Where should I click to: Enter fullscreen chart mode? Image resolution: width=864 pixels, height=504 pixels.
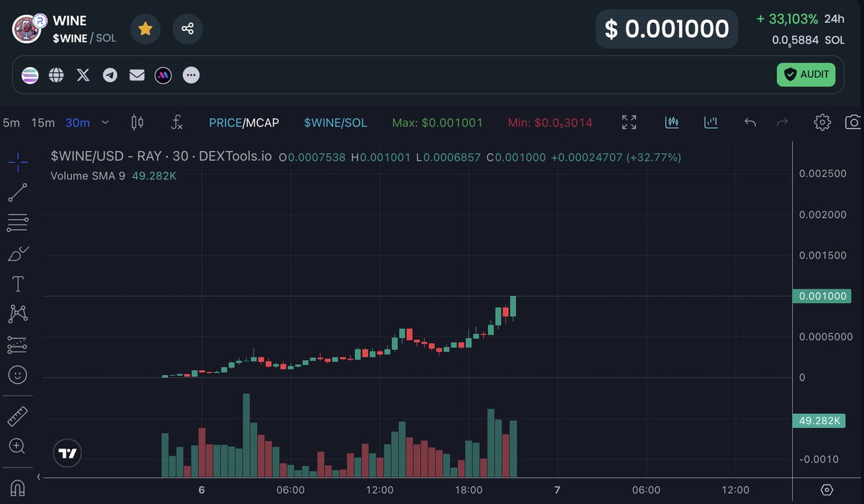(x=629, y=122)
